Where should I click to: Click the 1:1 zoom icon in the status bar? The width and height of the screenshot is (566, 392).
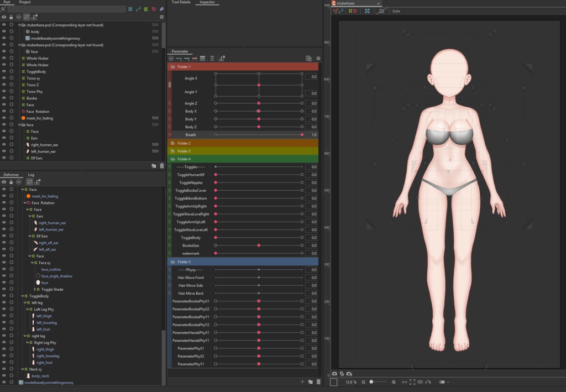[404, 381]
